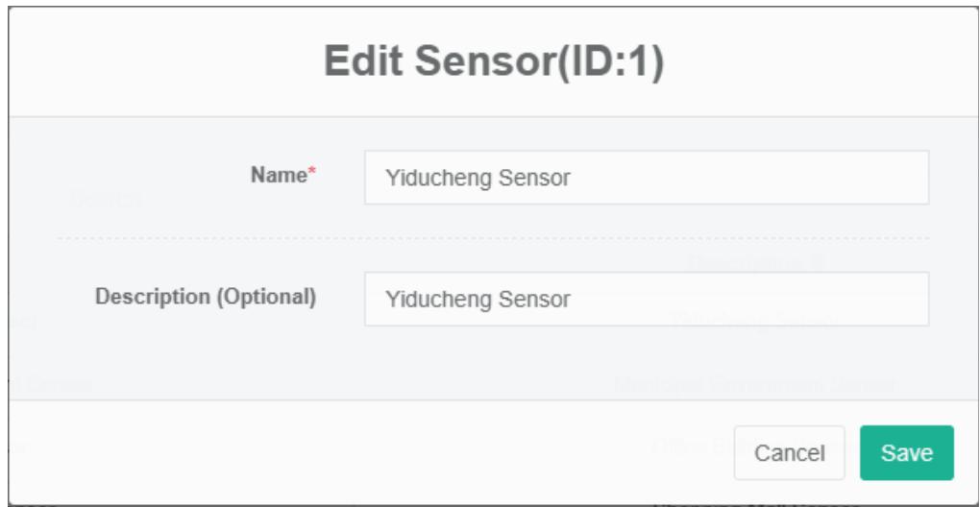The width and height of the screenshot is (980, 507).
Task: Click the red required asterisk beside Name
Action: [313, 175]
